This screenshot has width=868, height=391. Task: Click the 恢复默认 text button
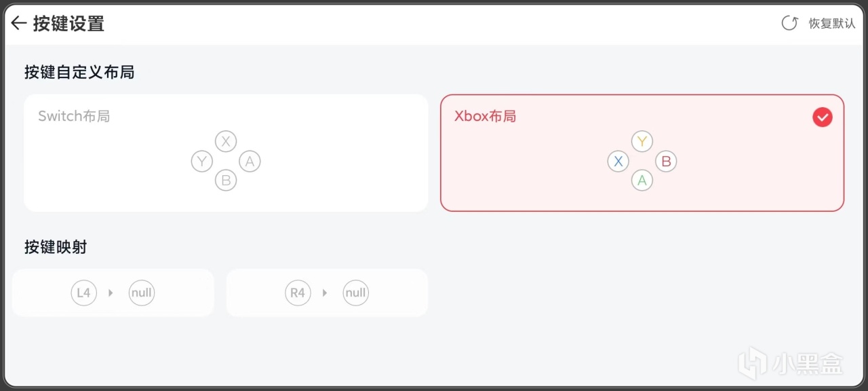click(x=832, y=23)
